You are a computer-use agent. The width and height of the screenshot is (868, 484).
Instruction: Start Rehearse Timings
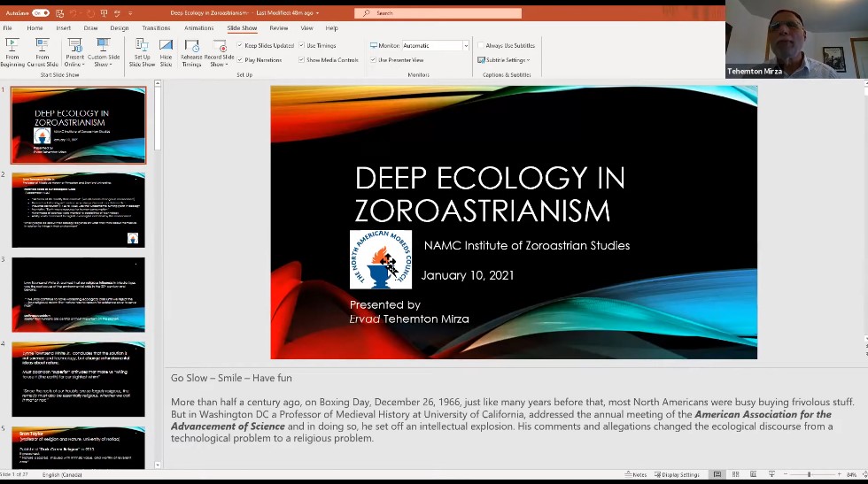[191, 52]
